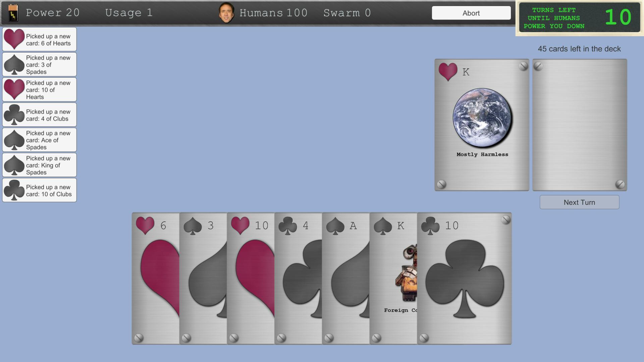
Task: Click the club icon in the 4 of Clubs log entry
Action: 14,115
